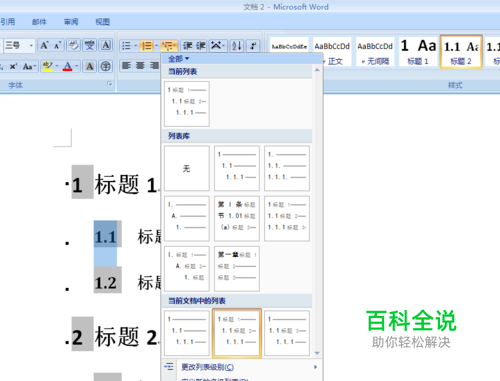The width and height of the screenshot is (500, 381).
Task: Click the bullets list icon
Action: [x=126, y=46]
